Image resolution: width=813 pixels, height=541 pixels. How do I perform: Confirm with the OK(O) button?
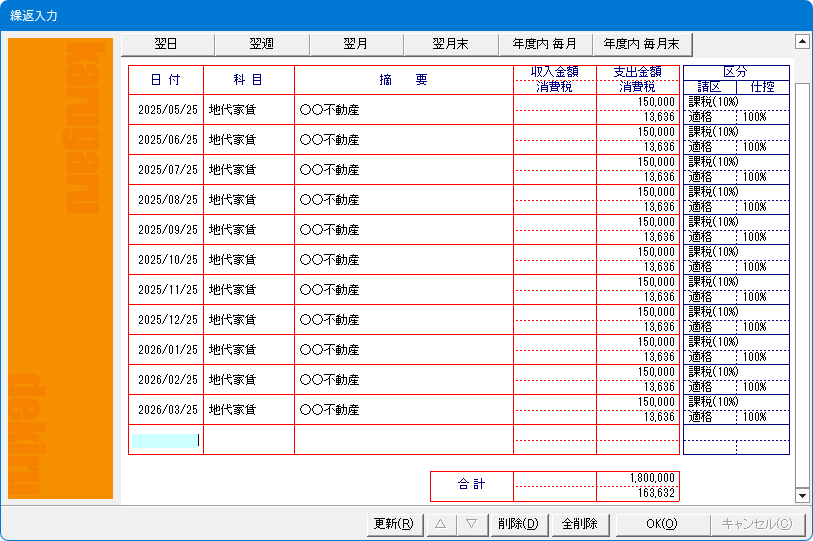(x=661, y=524)
